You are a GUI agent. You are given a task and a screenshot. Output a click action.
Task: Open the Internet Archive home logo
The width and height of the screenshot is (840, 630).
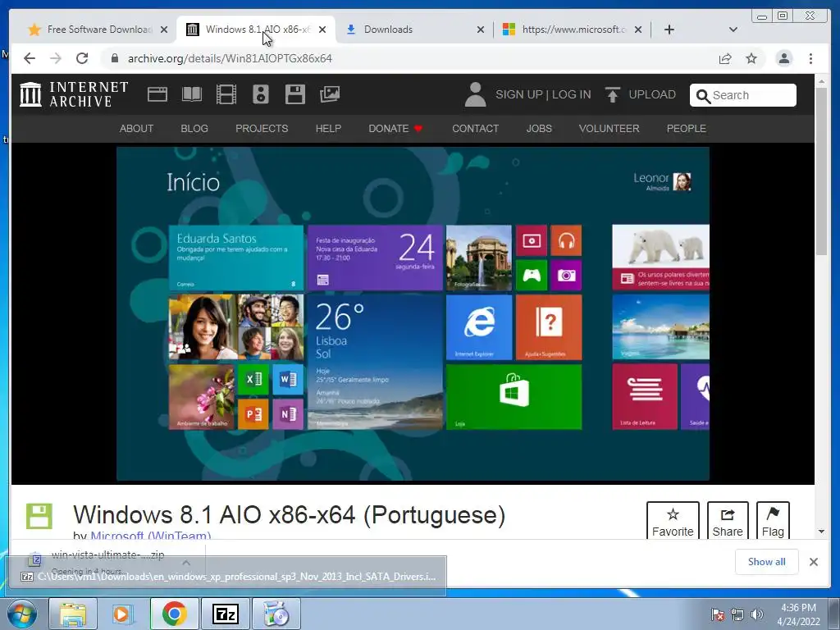coord(74,94)
